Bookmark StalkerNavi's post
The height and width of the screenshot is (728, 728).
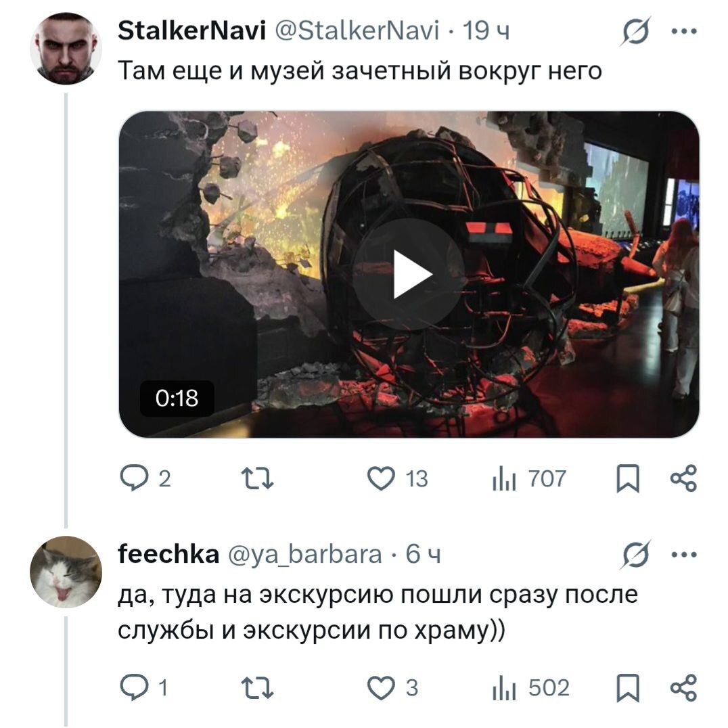click(x=628, y=478)
